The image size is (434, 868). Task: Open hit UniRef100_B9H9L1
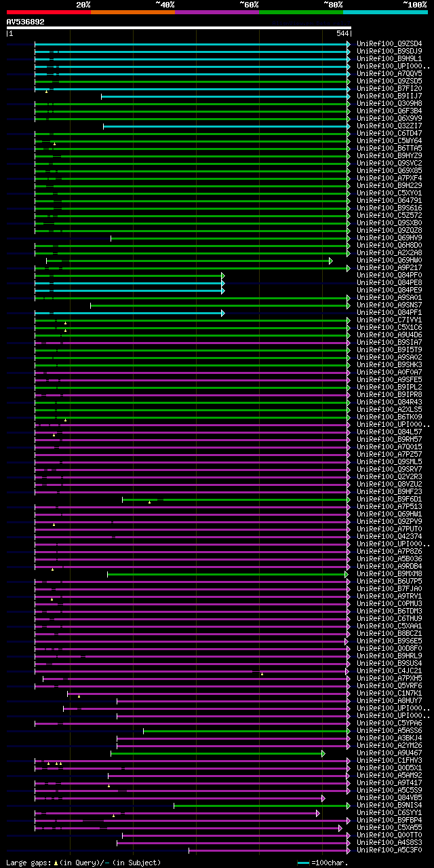(x=389, y=59)
